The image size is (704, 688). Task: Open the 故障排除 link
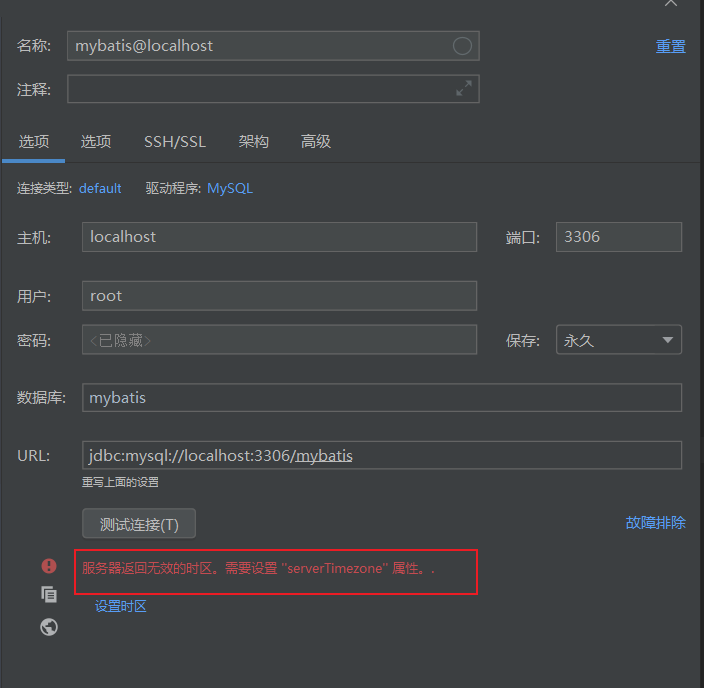coord(656,523)
